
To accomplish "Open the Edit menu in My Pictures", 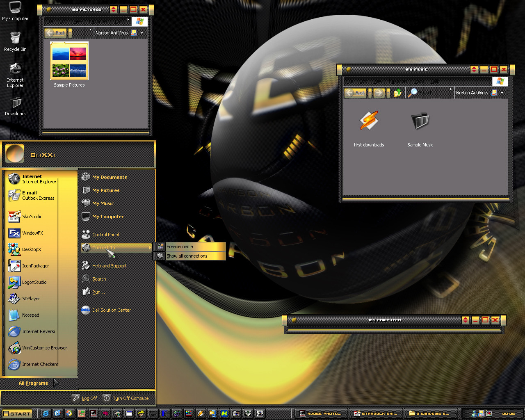I will coord(63,21).
